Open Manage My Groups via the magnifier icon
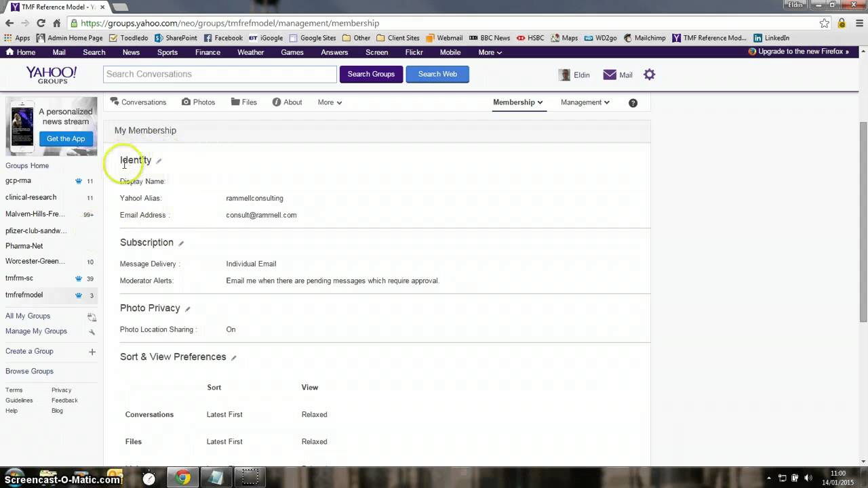868x488 pixels. pos(92,331)
